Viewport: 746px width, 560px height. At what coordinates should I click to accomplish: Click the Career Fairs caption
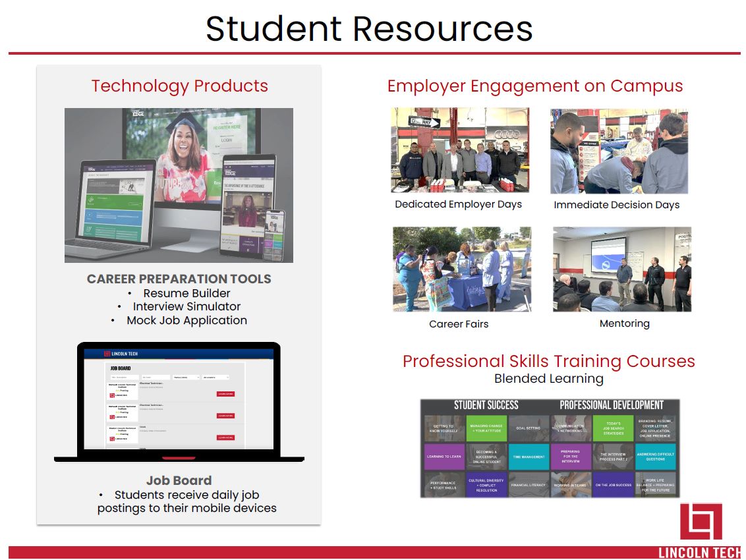459,324
